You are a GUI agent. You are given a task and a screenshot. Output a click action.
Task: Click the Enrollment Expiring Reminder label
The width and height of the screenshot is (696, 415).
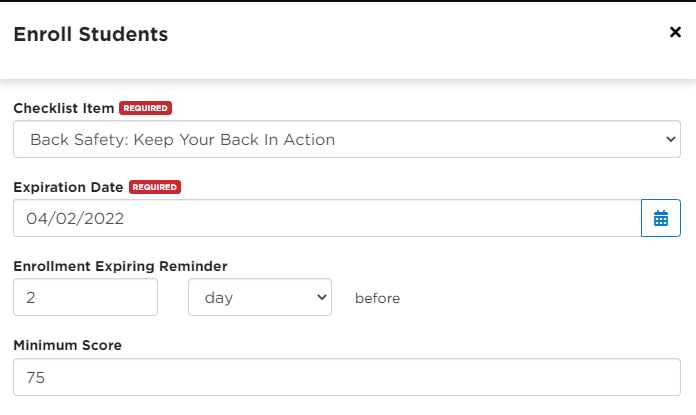point(120,266)
